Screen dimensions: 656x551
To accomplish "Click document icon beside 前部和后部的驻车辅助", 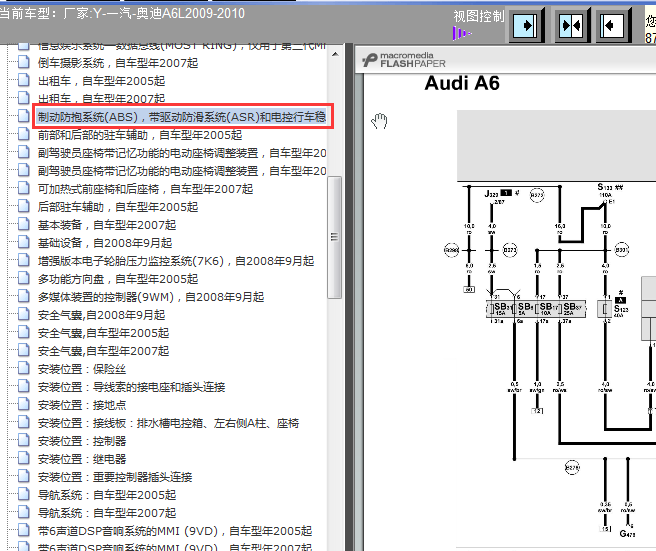I will (x=24, y=134).
